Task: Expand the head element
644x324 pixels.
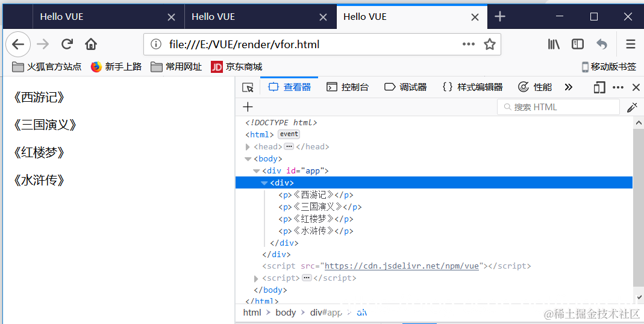Action: [247, 146]
